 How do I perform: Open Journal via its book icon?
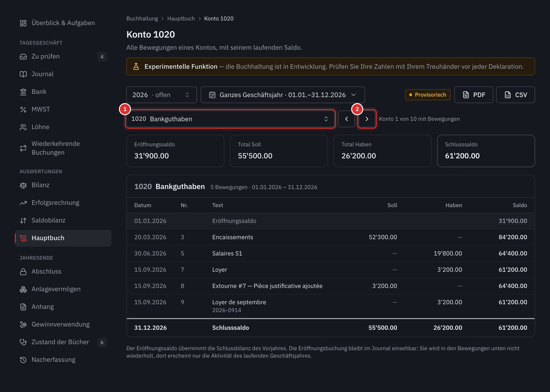click(23, 74)
